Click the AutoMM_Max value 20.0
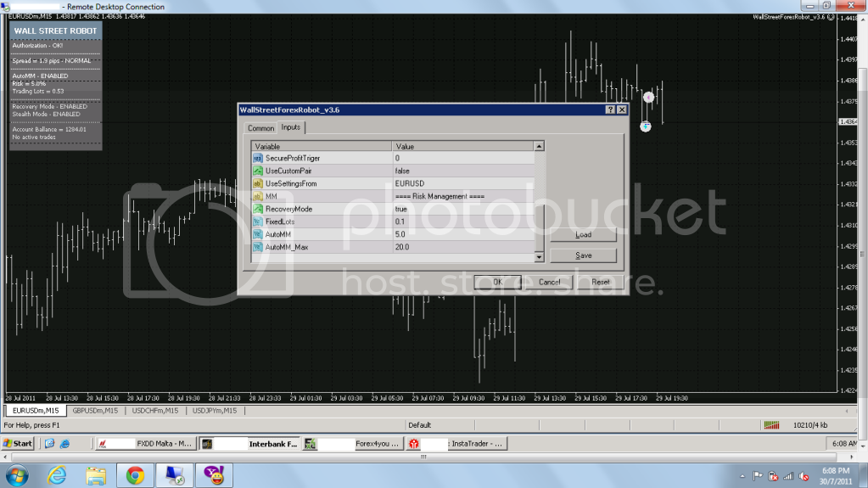Image resolution: width=868 pixels, height=488 pixels. [402, 247]
